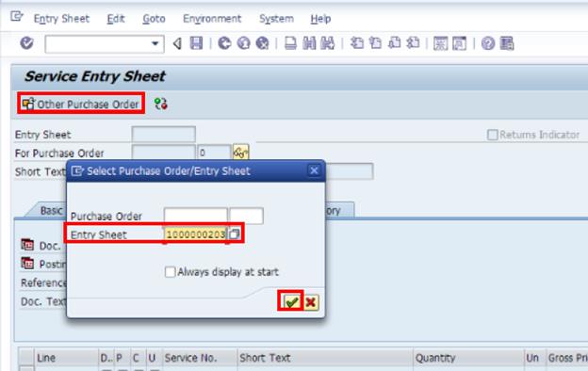
Task: Click the Purchase Order input field in dialog
Action: coord(196,216)
